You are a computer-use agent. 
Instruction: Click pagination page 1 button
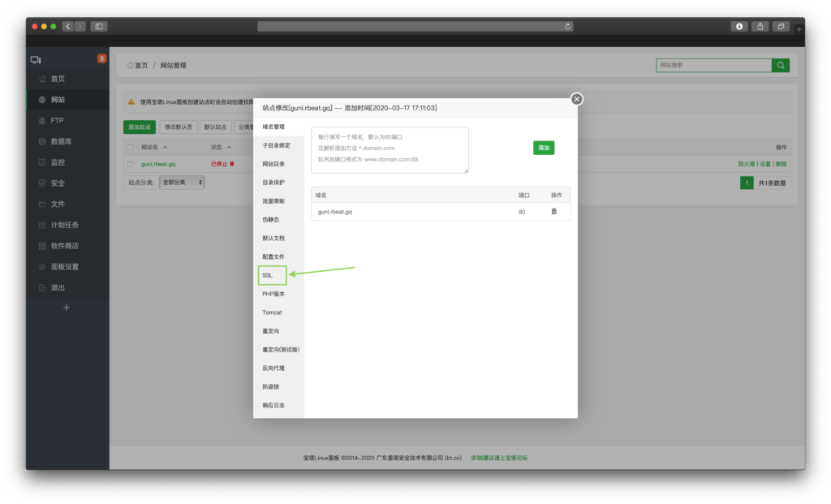coord(747,183)
